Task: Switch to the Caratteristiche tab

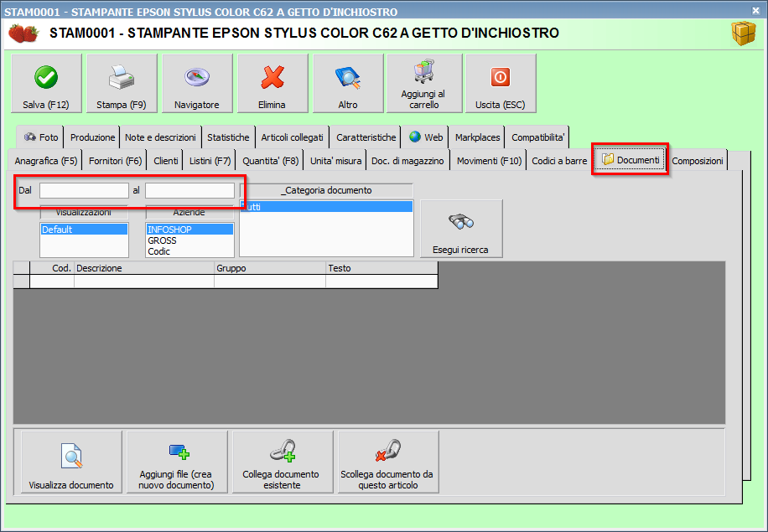Action: [x=366, y=137]
